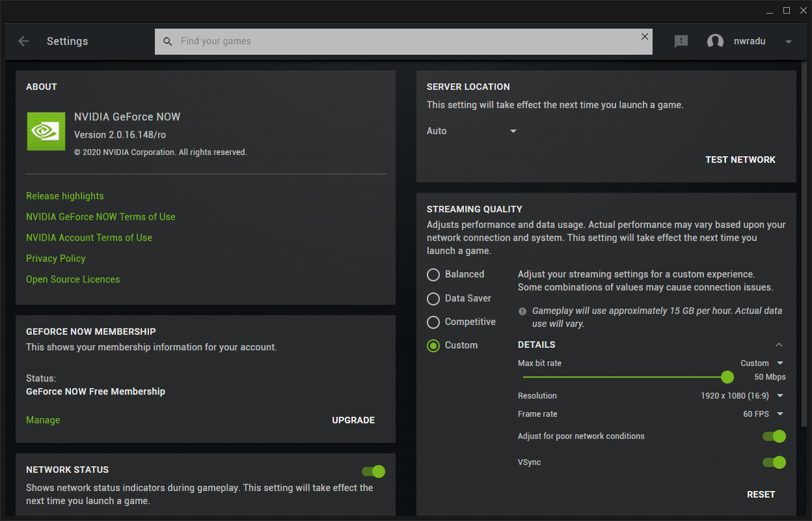Click the Version 2.0.16.148/ro text

coord(120,135)
